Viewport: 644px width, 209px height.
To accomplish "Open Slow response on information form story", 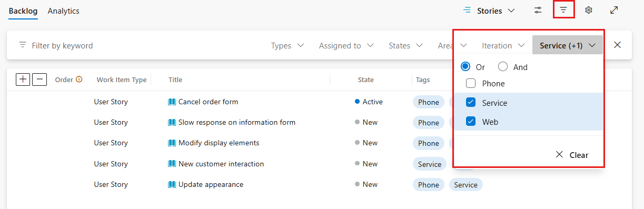I will (237, 122).
